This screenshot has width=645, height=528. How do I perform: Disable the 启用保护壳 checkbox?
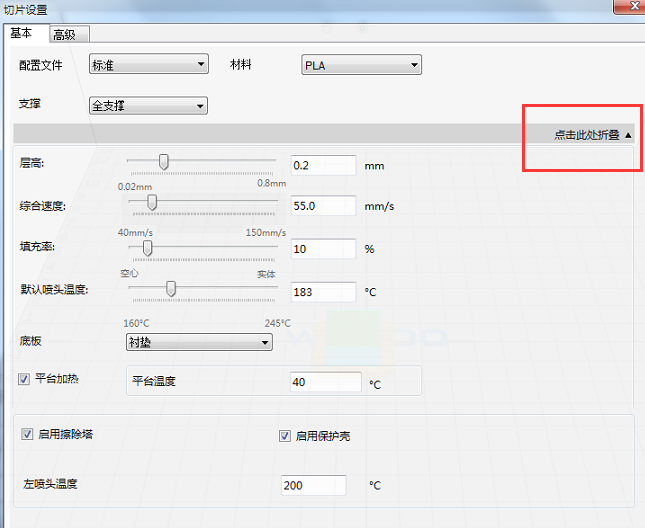(x=285, y=436)
